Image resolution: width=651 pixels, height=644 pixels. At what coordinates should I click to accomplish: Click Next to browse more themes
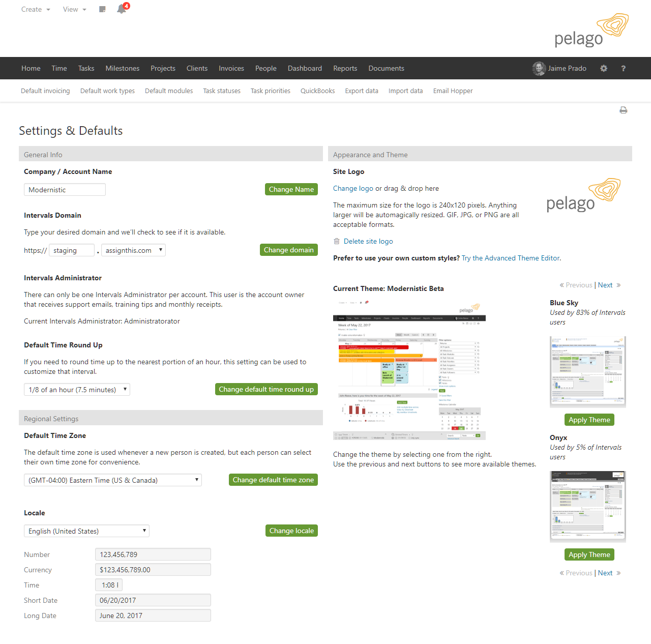click(x=605, y=285)
